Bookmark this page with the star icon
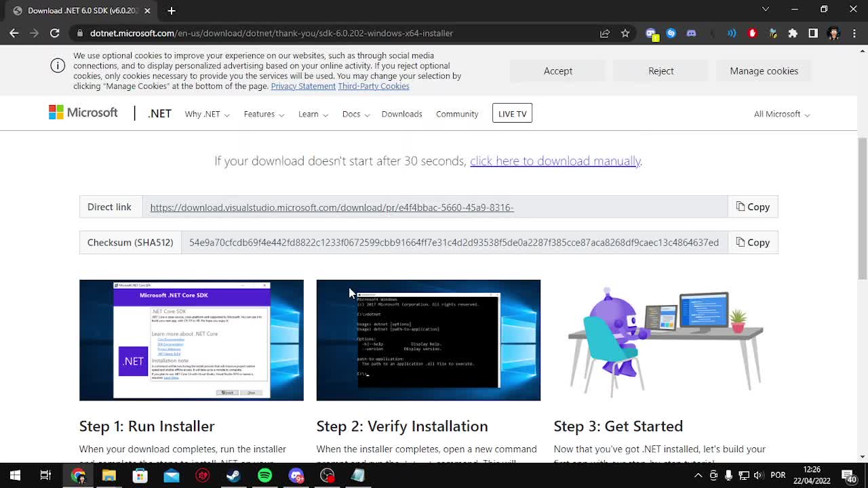 pyautogui.click(x=625, y=33)
